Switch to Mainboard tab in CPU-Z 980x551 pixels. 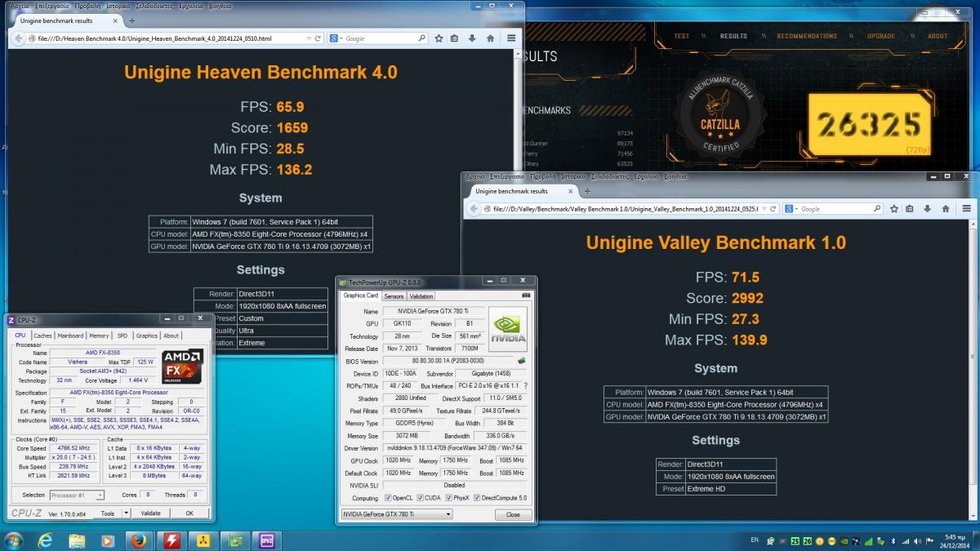[70, 335]
